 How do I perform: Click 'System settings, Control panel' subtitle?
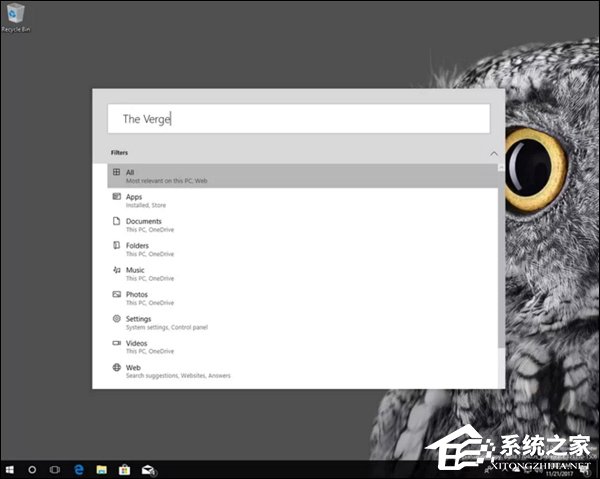pos(167,327)
